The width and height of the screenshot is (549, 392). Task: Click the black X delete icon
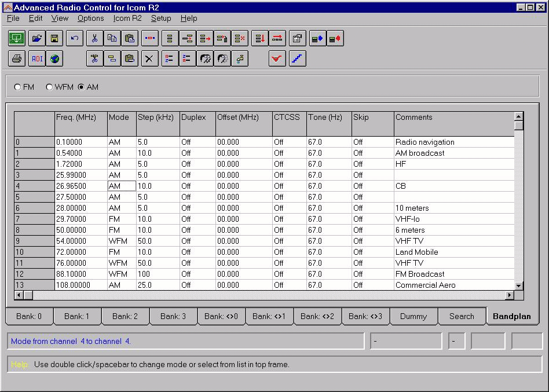[150, 58]
